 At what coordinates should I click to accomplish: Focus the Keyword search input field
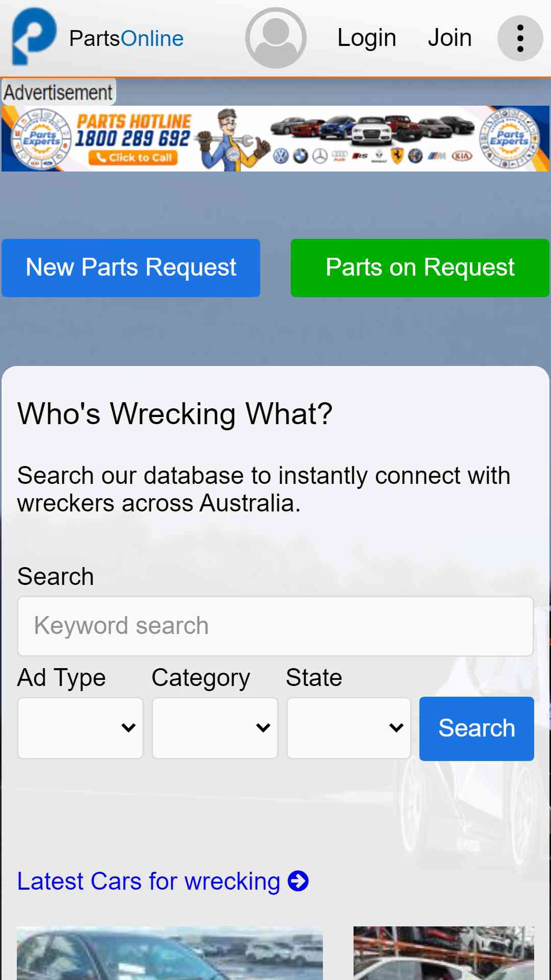[275, 626]
